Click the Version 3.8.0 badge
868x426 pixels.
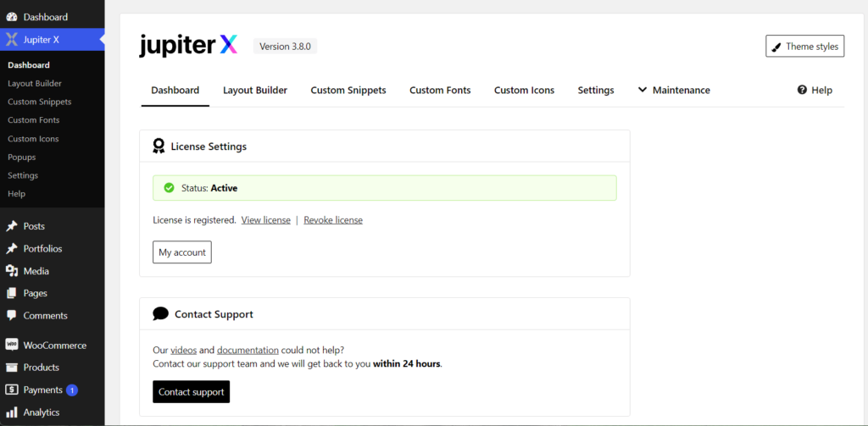click(x=285, y=47)
